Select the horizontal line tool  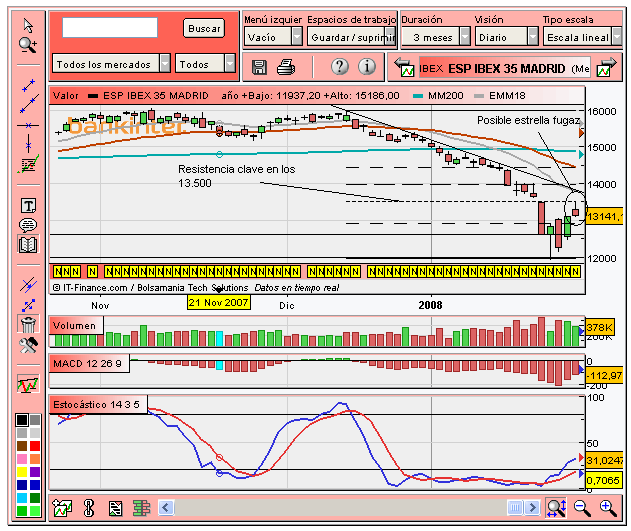coord(28,126)
